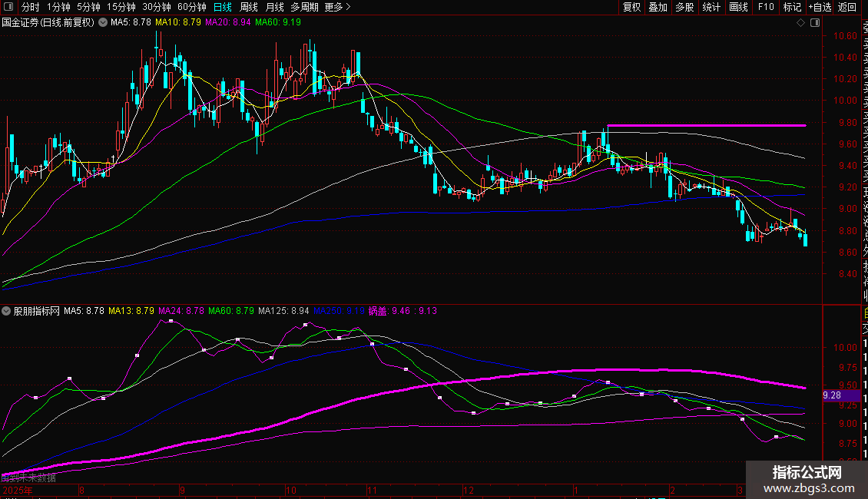
Task: Add stock via +自选 button
Action: (x=820, y=7)
